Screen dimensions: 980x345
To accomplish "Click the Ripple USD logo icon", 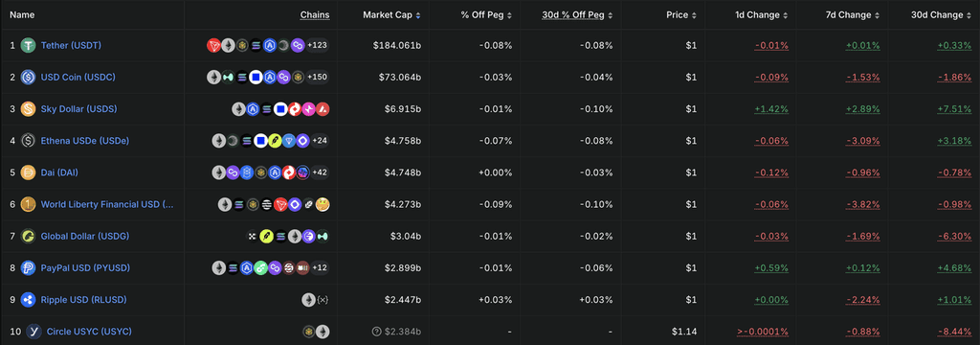I will pos(28,299).
